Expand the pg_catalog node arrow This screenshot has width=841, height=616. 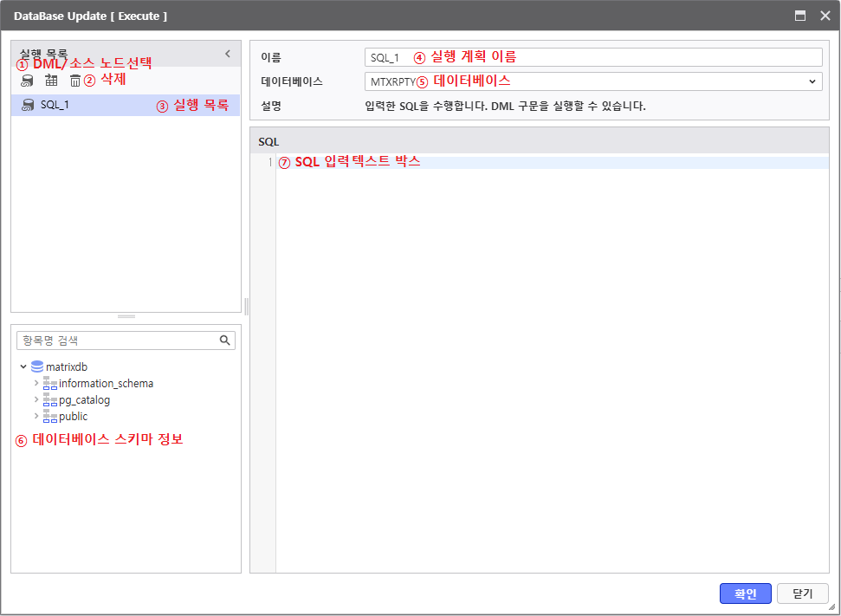(x=36, y=399)
